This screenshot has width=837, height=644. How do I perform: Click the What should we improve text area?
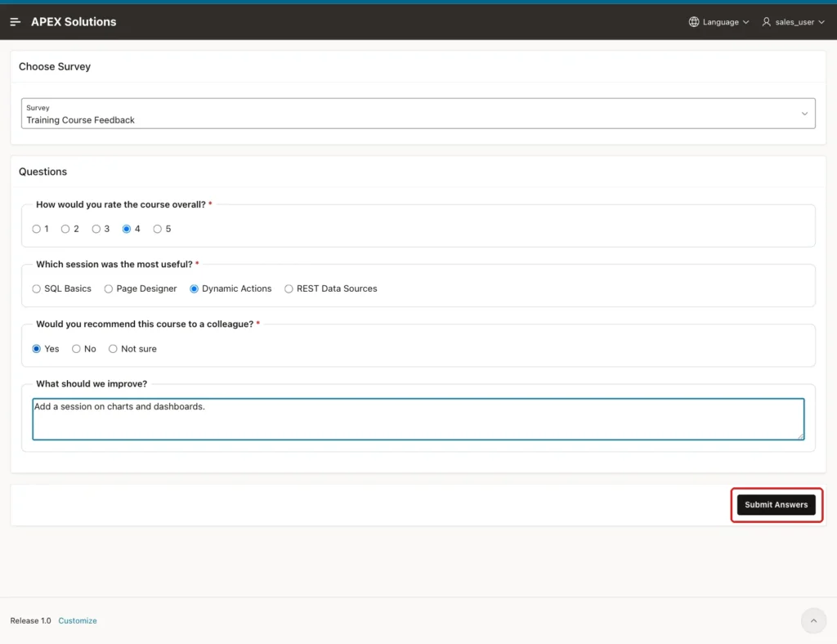[418, 418]
